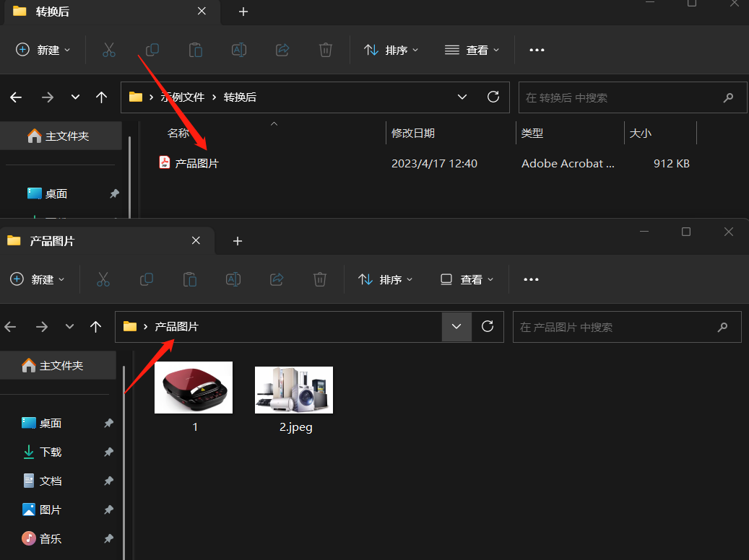749x560 pixels.
Task: Sort files by clicking the 名称 column header
Action: pos(178,133)
